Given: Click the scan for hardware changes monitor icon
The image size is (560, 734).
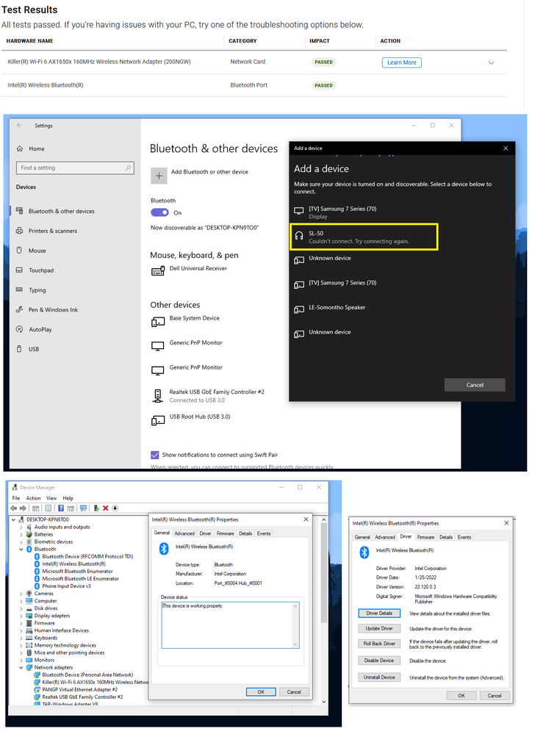Looking at the screenshot, I should click(x=84, y=508).
